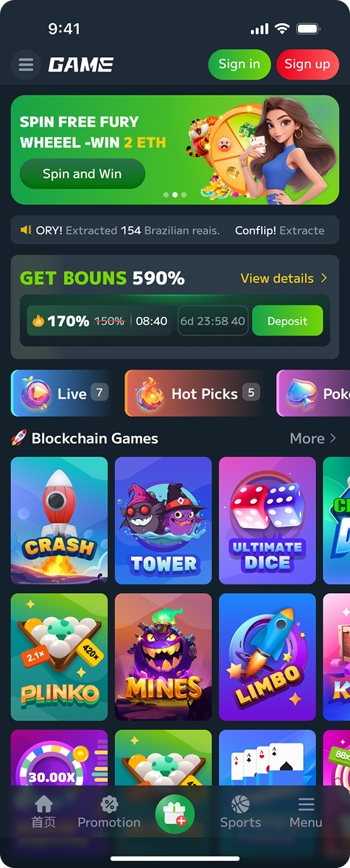Open the Menu icon in bottom navigation
The image size is (350, 868).
(306, 804)
